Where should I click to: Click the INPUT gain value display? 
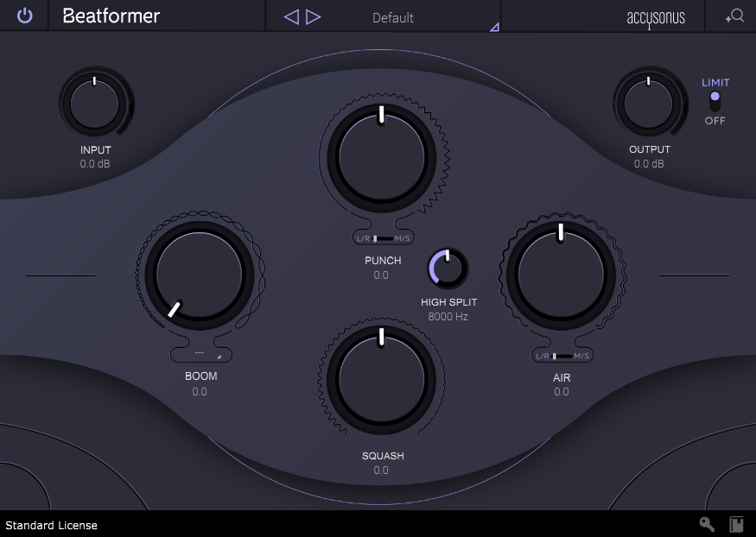pos(95,163)
